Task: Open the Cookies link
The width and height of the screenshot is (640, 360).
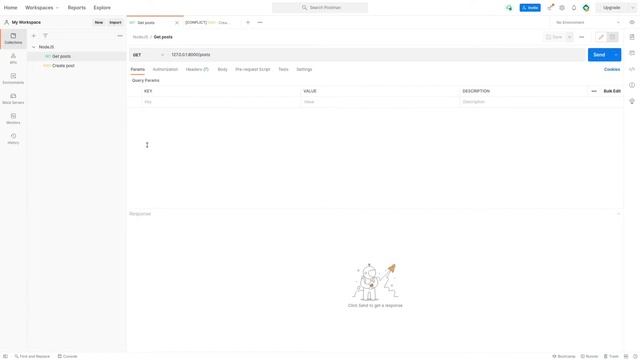Action: click(x=612, y=69)
